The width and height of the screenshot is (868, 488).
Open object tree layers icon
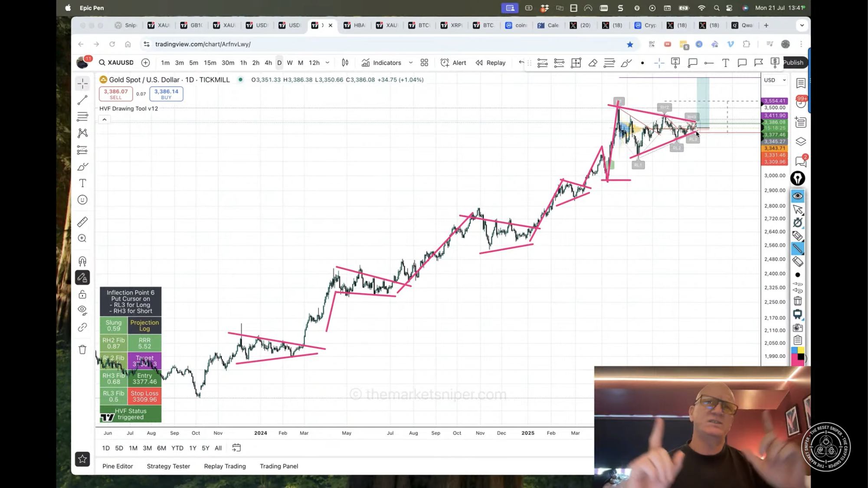coord(801,141)
